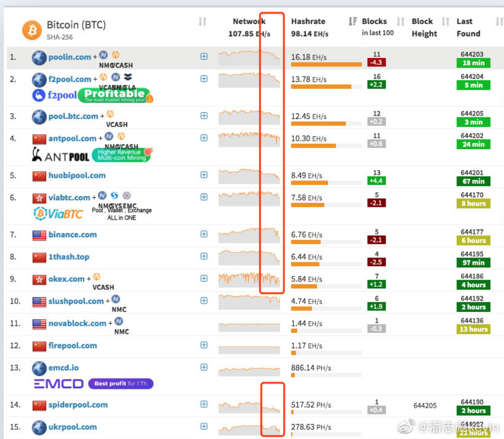Expand the huobipool.com row details
This screenshot has width=504, height=439.
tap(204, 175)
